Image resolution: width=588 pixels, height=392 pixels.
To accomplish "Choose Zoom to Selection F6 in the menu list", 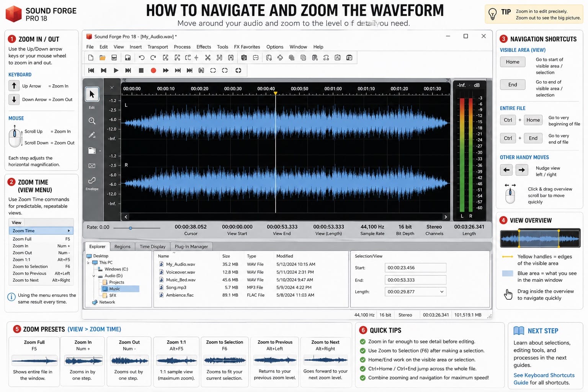I will coord(41,266).
